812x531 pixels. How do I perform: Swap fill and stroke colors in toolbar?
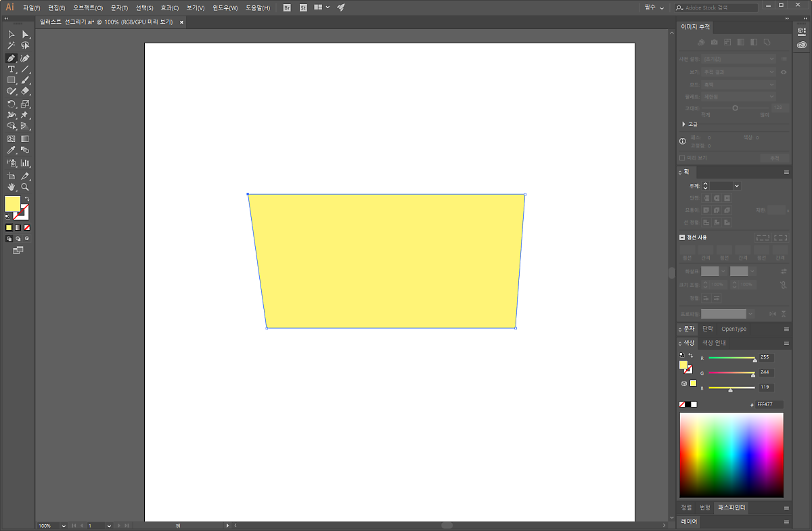point(26,199)
